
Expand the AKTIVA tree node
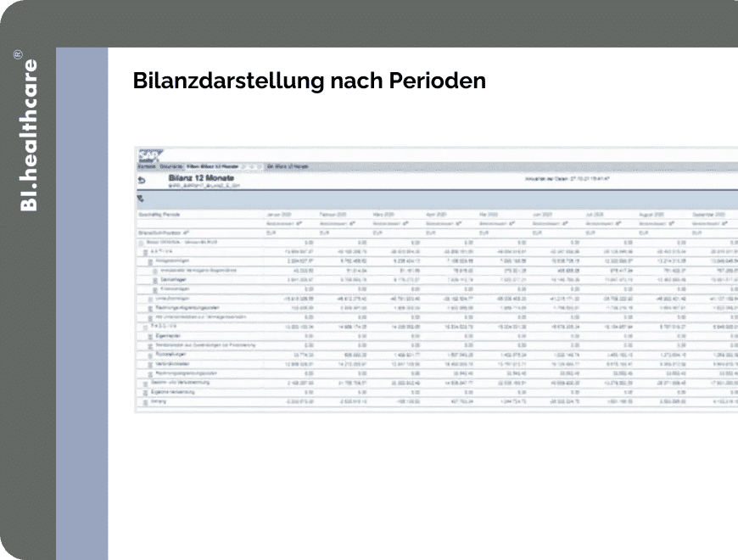(x=145, y=252)
